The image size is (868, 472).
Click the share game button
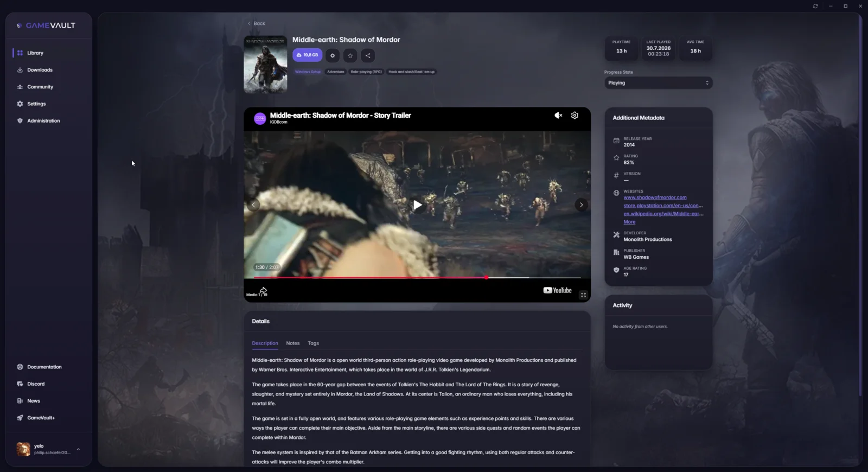click(x=368, y=55)
